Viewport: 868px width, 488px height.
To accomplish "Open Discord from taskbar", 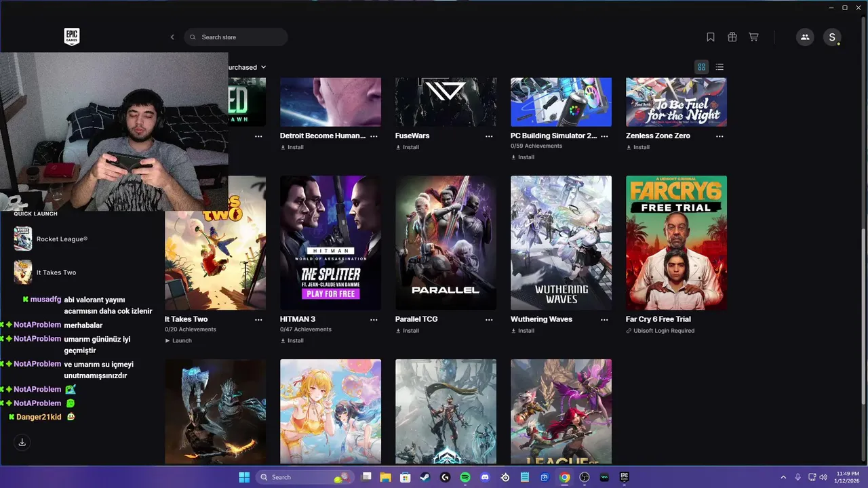I will (485, 477).
